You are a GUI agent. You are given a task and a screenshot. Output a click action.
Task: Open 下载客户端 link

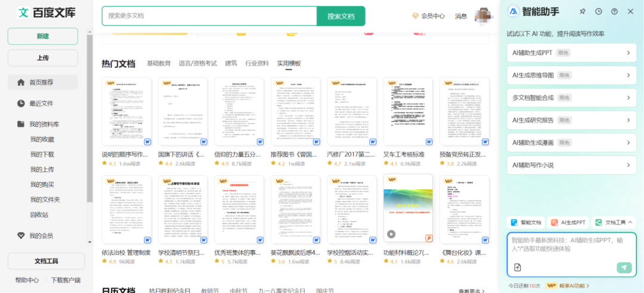click(x=66, y=280)
